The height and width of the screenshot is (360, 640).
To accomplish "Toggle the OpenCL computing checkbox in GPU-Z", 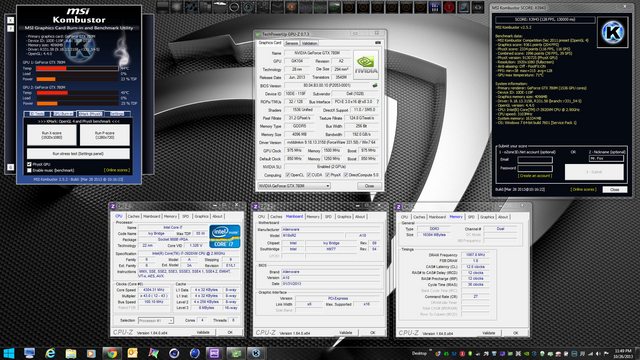I will click(288, 175).
